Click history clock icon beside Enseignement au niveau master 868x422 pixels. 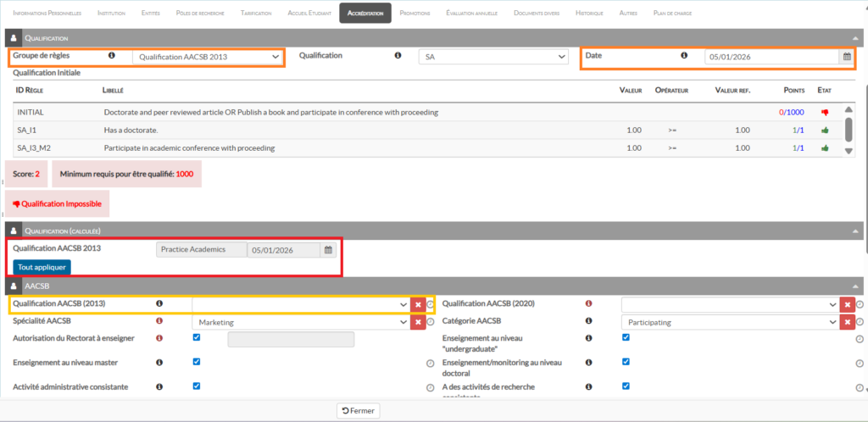430,363
